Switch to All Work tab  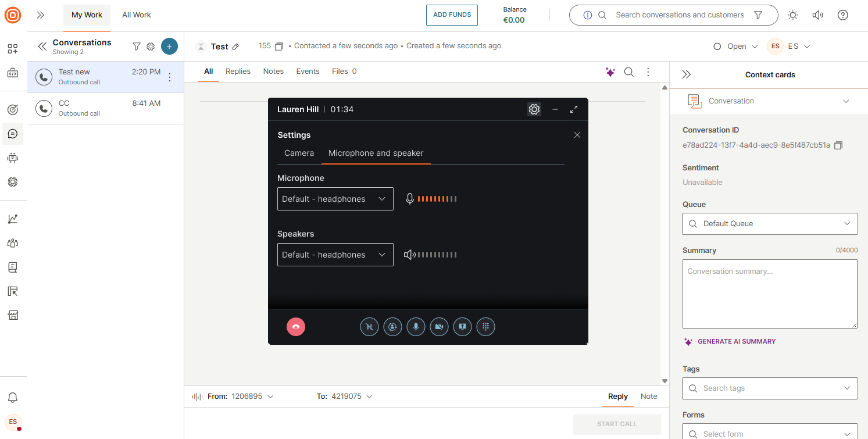pos(137,15)
